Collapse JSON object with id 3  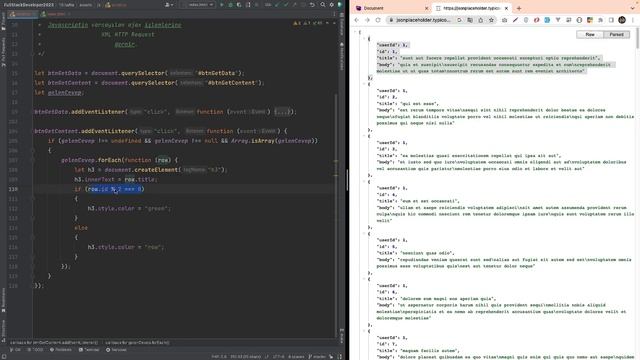[364, 136]
